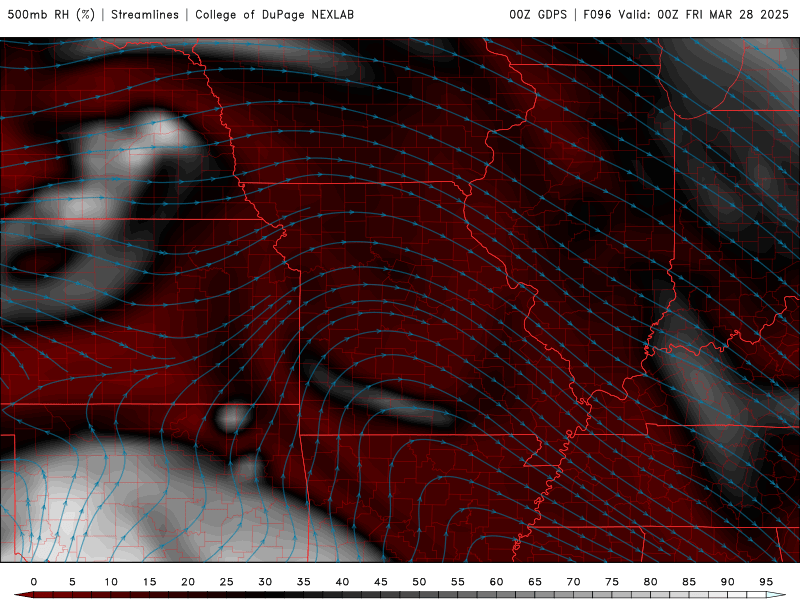Click the 80 value on color scale
The width and height of the screenshot is (800, 600).
pyautogui.click(x=650, y=582)
